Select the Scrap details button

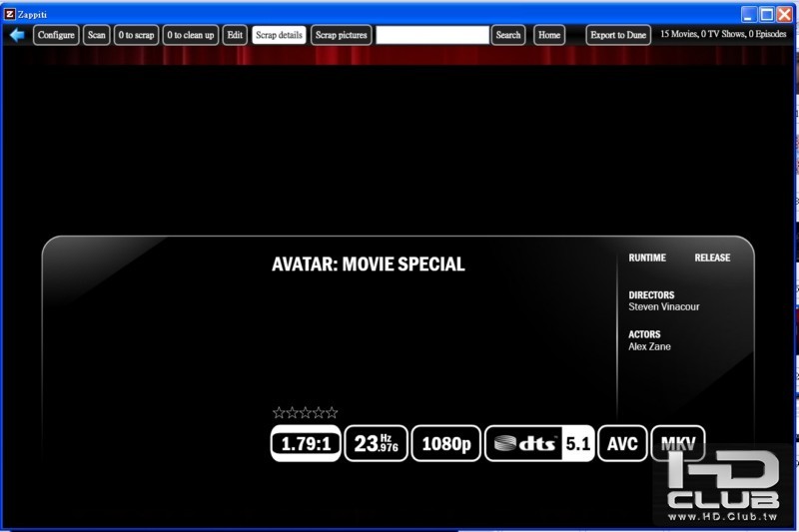pos(279,35)
